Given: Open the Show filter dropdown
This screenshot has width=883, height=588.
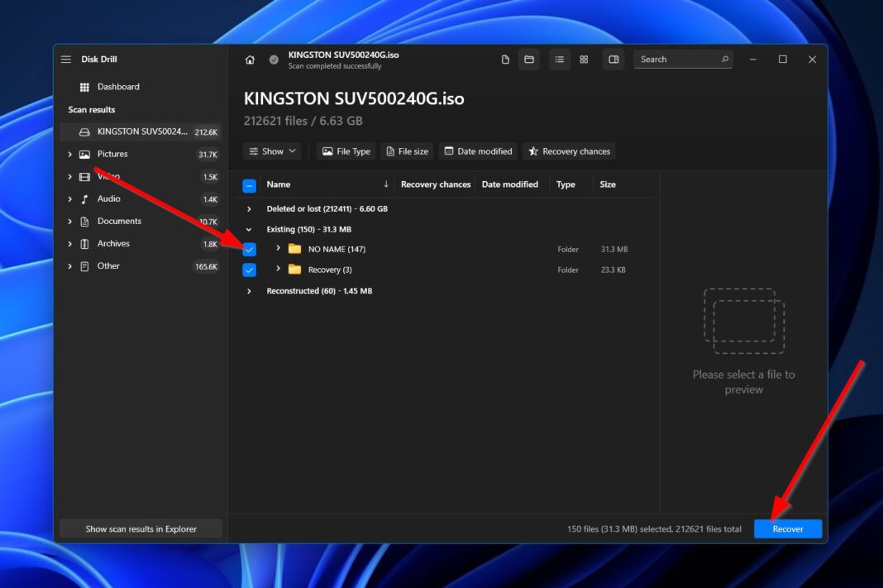Looking at the screenshot, I should 273,151.
